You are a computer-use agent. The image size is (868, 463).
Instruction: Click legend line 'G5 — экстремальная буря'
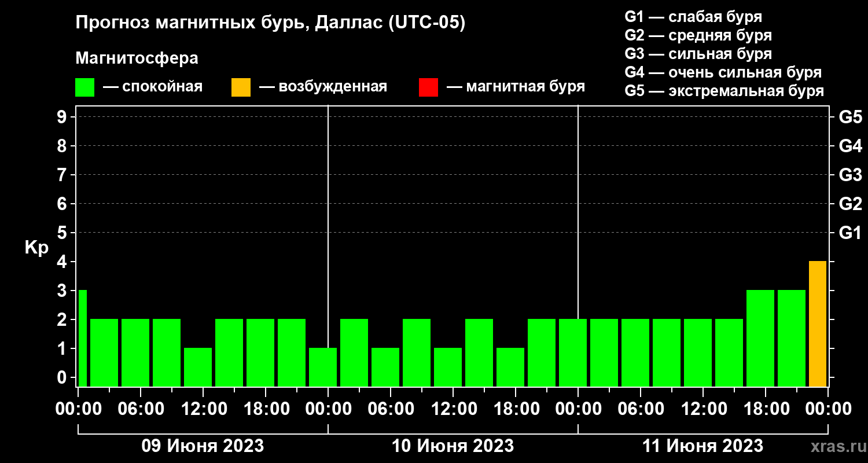point(724,91)
